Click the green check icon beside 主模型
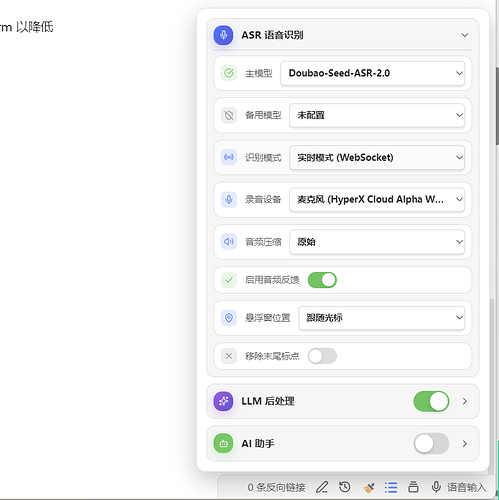Image resolution: width=499 pixels, height=500 pixels. (229, 73)
